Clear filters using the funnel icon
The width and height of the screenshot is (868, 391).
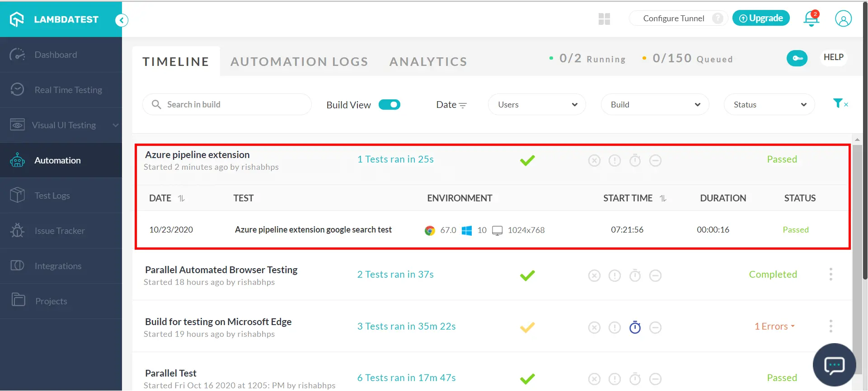coord(840,104)
